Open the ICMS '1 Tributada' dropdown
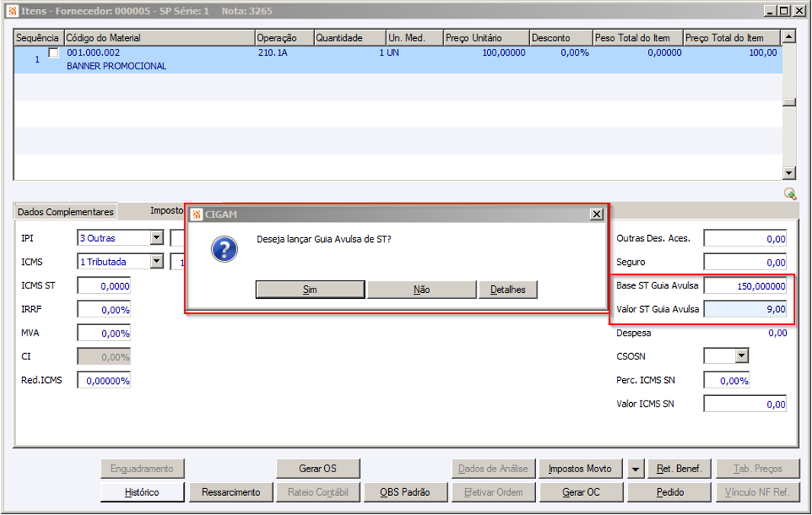Screen dimensions: 812x515 click(156, 262)
